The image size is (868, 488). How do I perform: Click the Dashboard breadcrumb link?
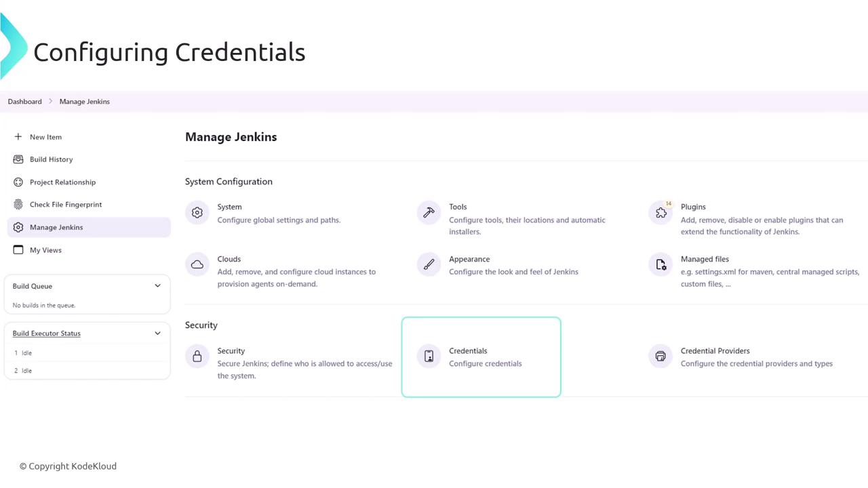pos(25,102)
